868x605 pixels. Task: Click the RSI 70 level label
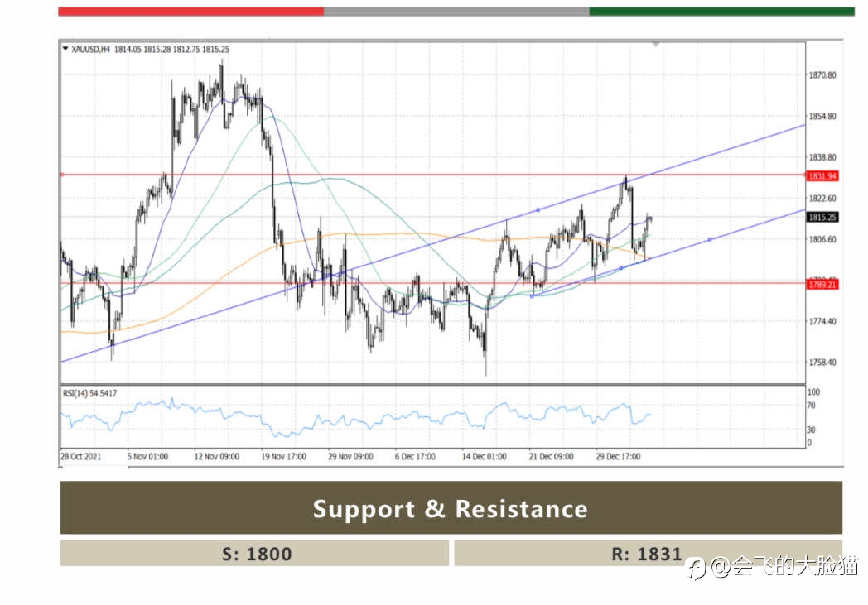click(x=811, y=406)
